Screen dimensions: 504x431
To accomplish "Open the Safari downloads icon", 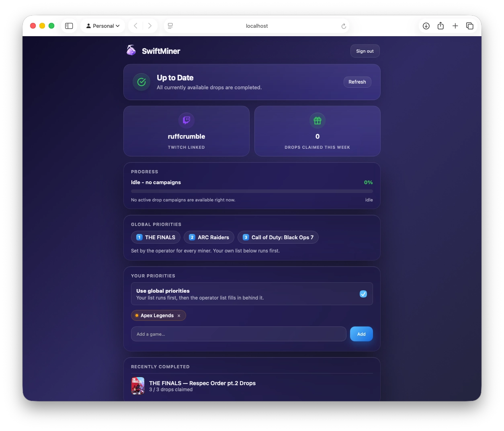I will tap(426, 26).
